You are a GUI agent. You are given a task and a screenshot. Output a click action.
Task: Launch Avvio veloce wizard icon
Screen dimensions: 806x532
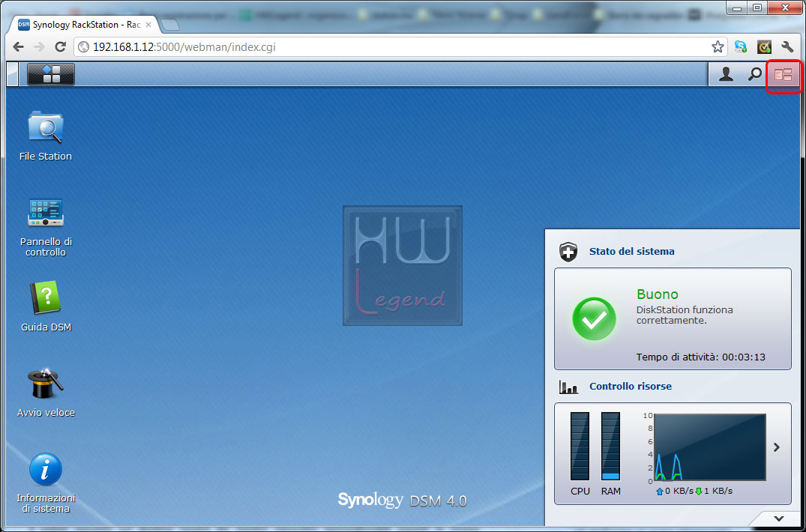(45, 383)
